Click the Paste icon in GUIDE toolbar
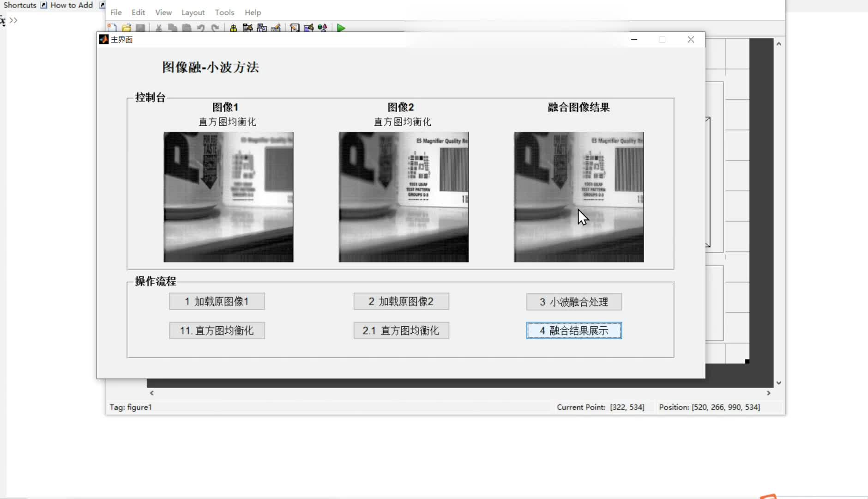The height and width of the screenshot is (499, 868). (x=187, y=28)
